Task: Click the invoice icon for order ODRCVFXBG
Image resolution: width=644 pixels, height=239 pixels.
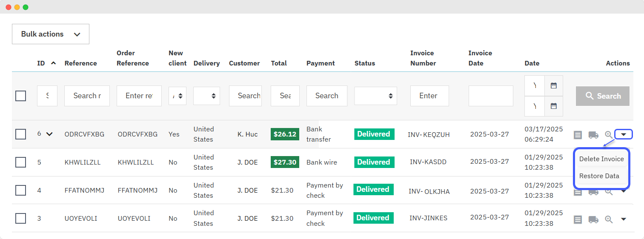Action: tap(578, 135)
